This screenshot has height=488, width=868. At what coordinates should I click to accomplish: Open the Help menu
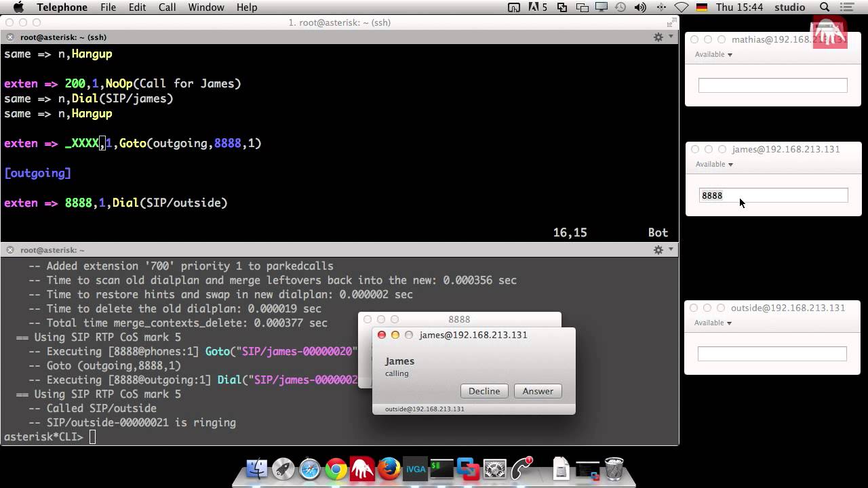click(247, 7)
